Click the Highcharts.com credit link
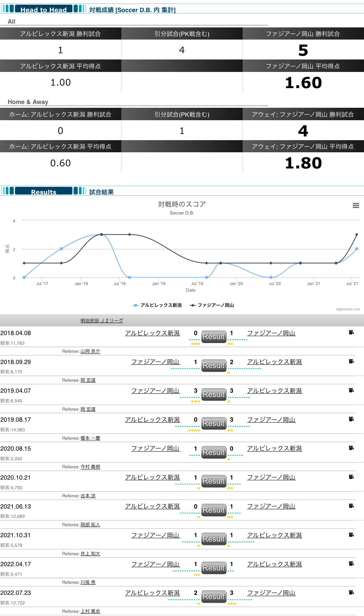Screen dimensions: 364x616 coord(348,309)
